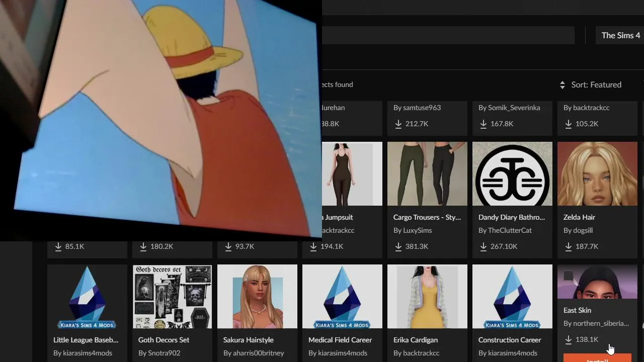Open the Goth Decors Set thumbnail
Viewport: 644px width, 362px height.
coord(172,297)
